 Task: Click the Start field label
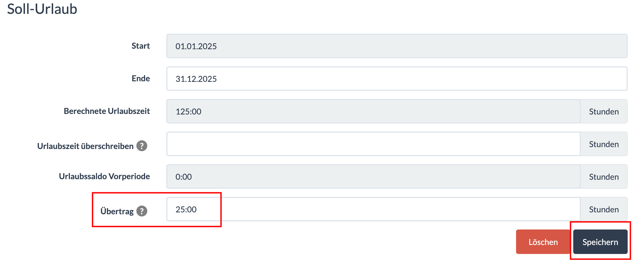click(141, 46)
